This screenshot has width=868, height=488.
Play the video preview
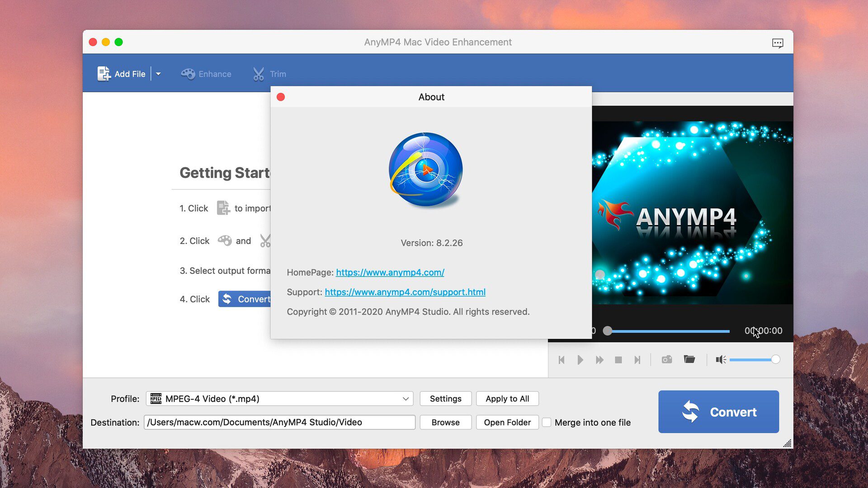click(580, 360)
